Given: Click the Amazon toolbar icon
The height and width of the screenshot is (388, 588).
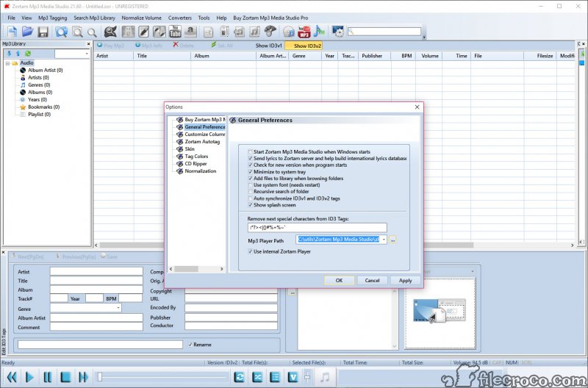Looking at the screenshot, I should [190, 32].
